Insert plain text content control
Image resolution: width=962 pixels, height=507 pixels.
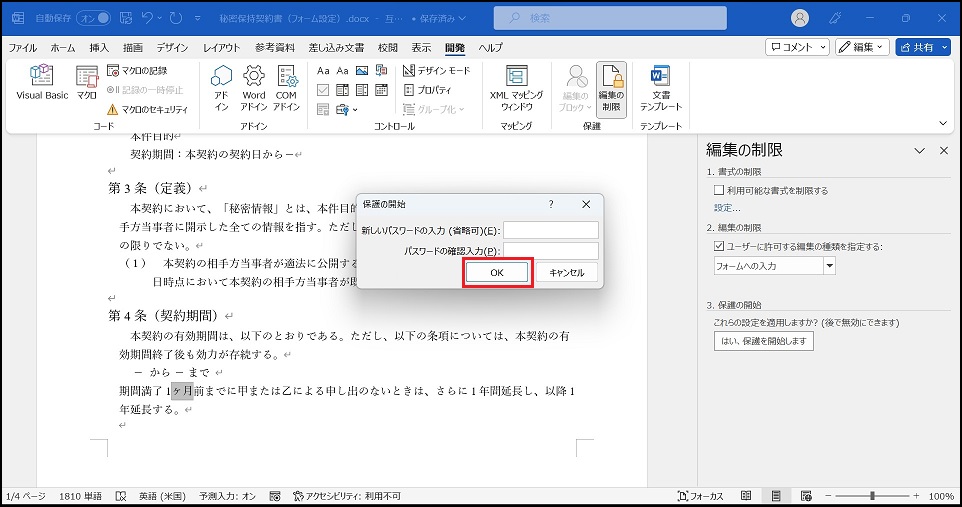342,71
